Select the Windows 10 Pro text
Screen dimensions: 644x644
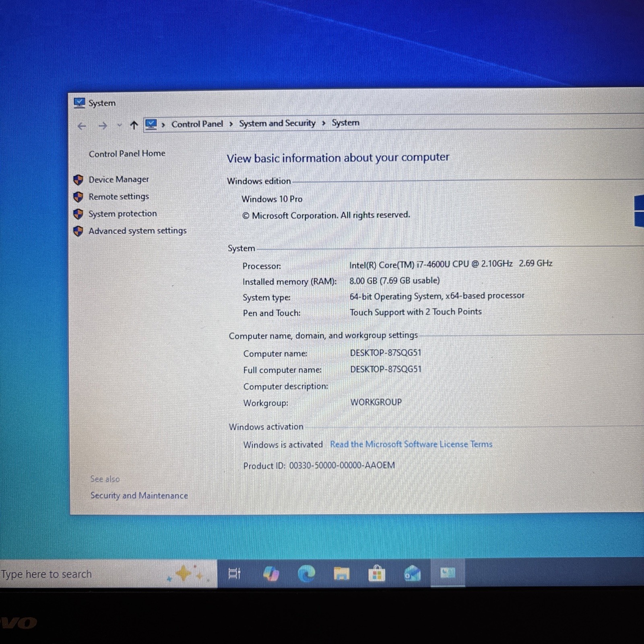point(272,199)
